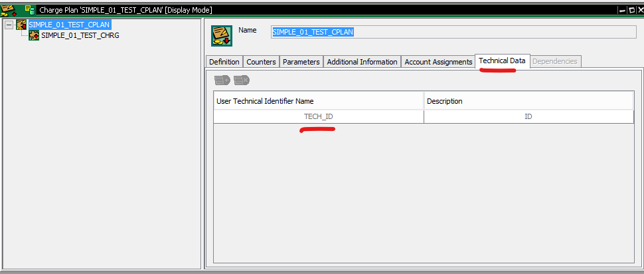Select the Technical Data tab
The height and width of the screenshot is (274, 644).
(502, 61)
